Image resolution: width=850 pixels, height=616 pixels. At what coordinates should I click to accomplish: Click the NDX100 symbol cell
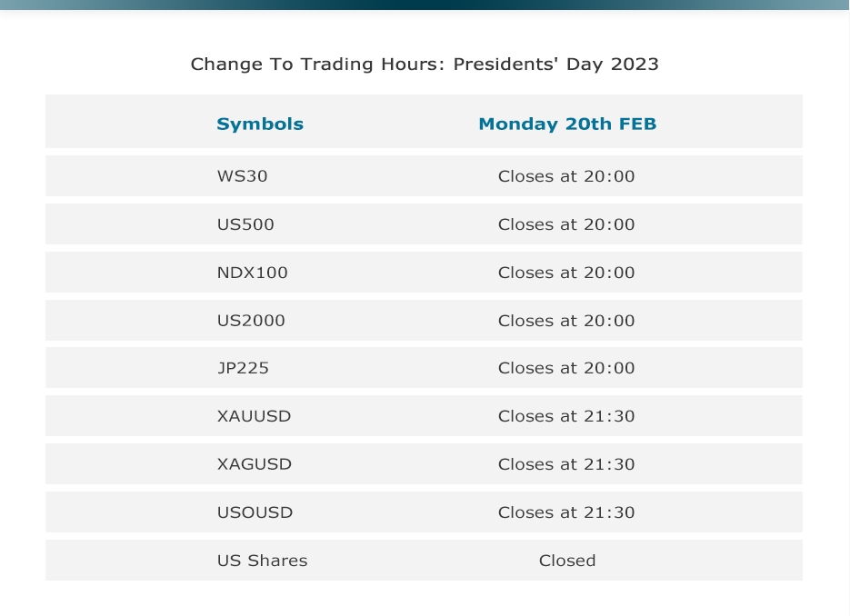click(253, 273)
